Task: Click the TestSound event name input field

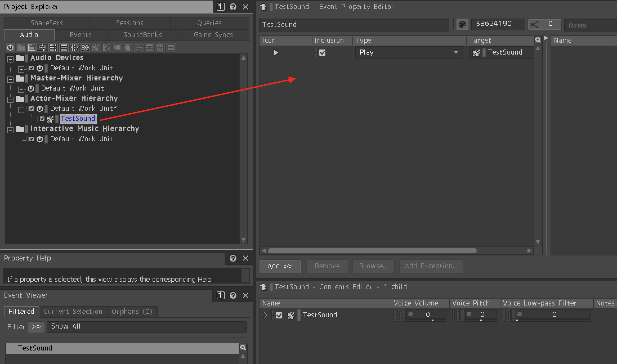Action: (354, 25)
